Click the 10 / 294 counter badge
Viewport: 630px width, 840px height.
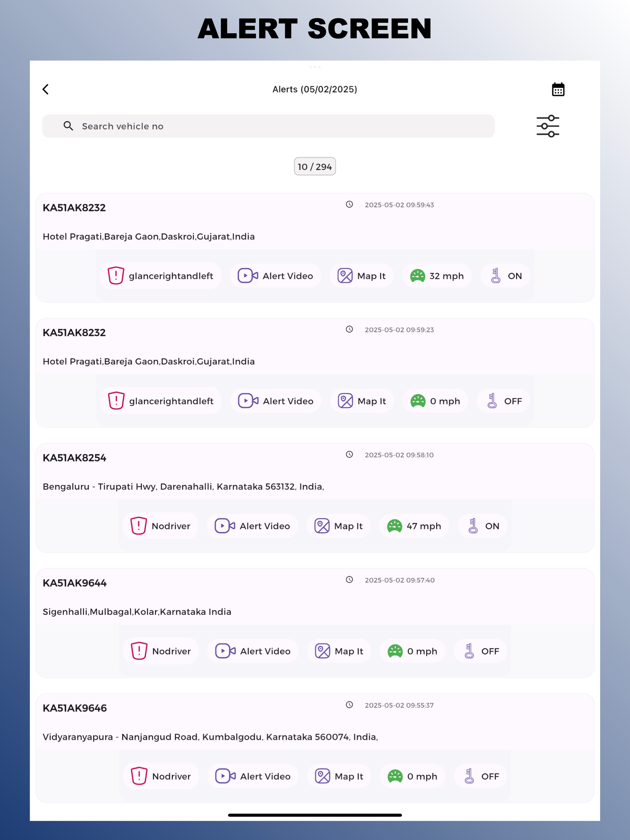point(315,166)
